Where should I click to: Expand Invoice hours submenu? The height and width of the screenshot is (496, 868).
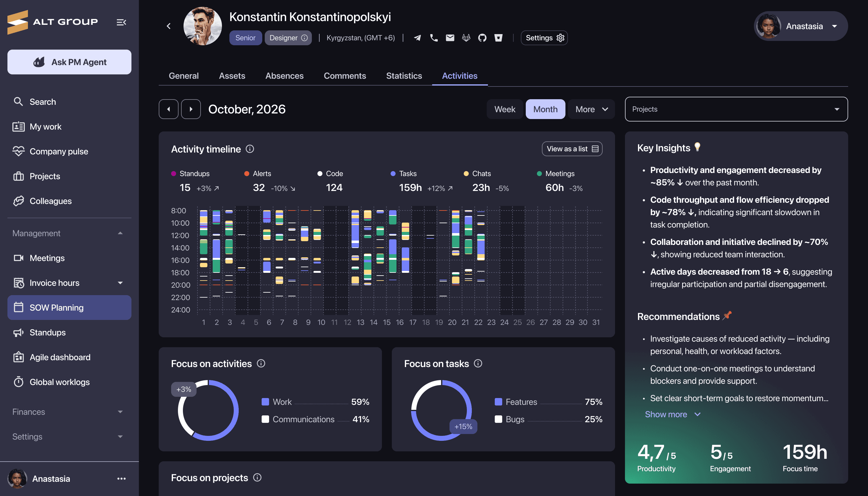[x=120, y=283]
